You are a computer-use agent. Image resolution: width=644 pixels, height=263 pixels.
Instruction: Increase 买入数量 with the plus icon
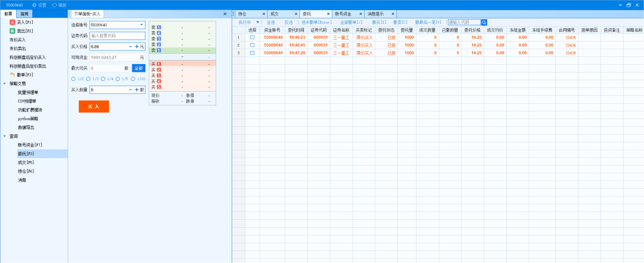137,90
